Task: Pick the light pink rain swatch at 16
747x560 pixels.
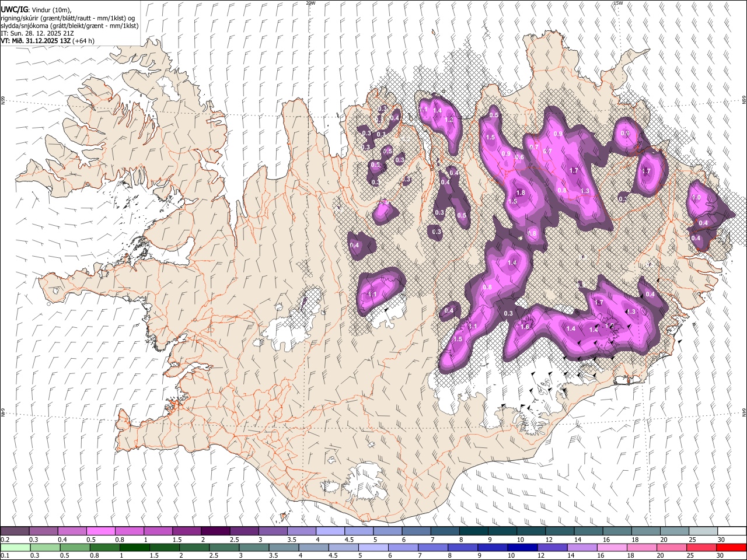Action: point(612,547)
